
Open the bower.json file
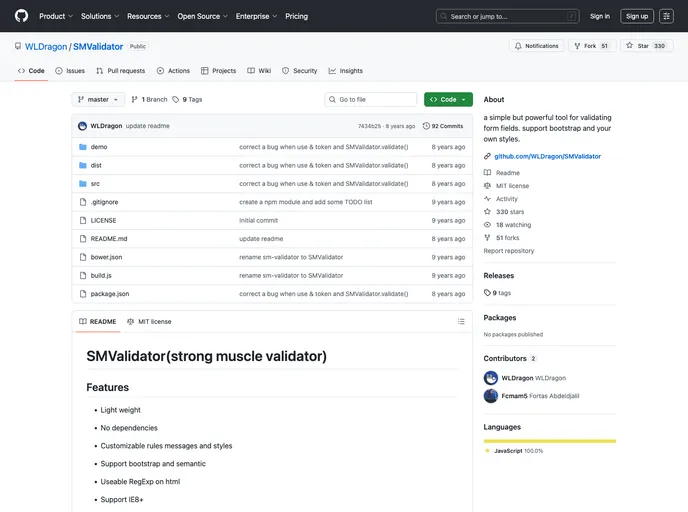pyautogui.click(x=106, y=257)
